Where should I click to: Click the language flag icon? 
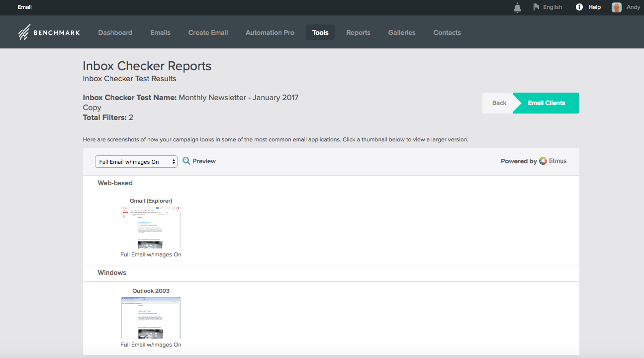coord(536,7)
